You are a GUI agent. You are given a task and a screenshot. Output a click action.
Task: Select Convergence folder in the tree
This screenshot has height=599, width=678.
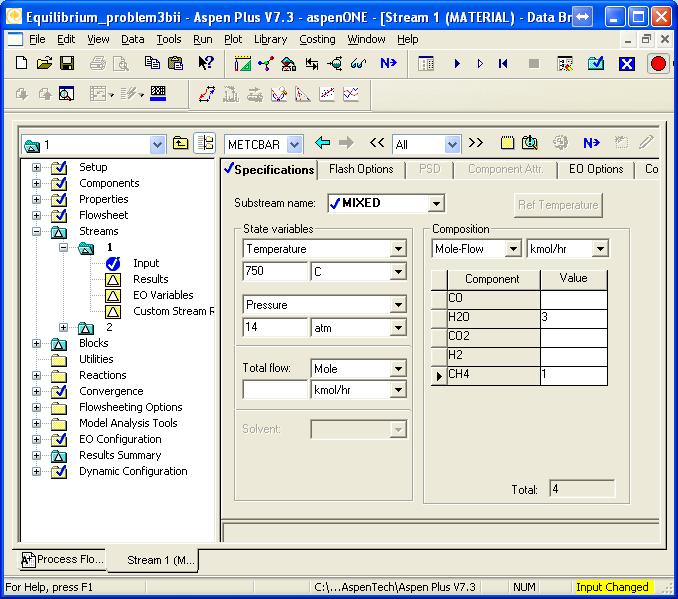[111, 391]
